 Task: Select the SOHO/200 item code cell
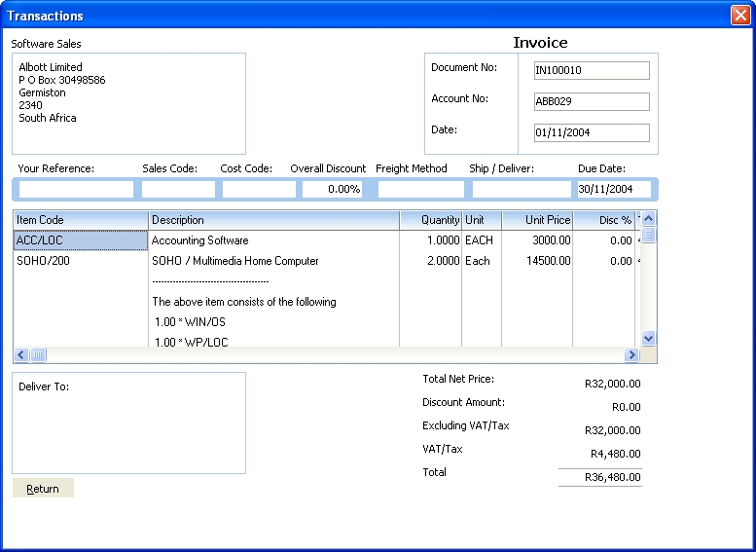click(81, 261)
